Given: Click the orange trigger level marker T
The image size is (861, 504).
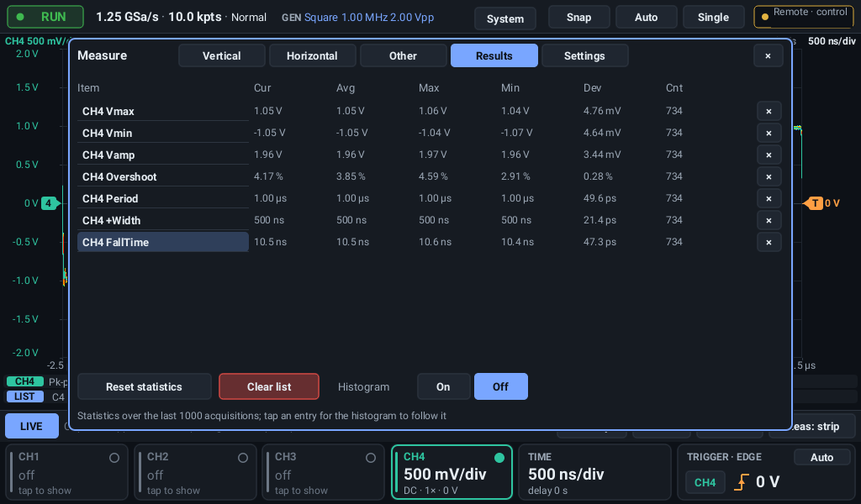Looking at the screenshot, I should click(x=814, y=203).
